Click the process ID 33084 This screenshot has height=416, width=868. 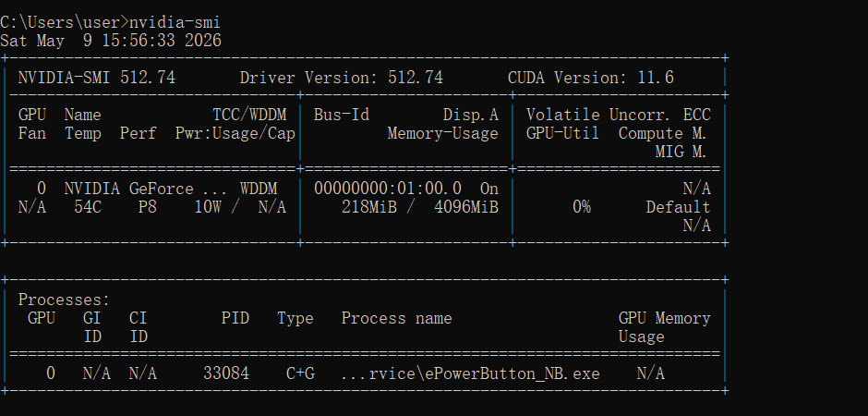[x=226, y=373]
